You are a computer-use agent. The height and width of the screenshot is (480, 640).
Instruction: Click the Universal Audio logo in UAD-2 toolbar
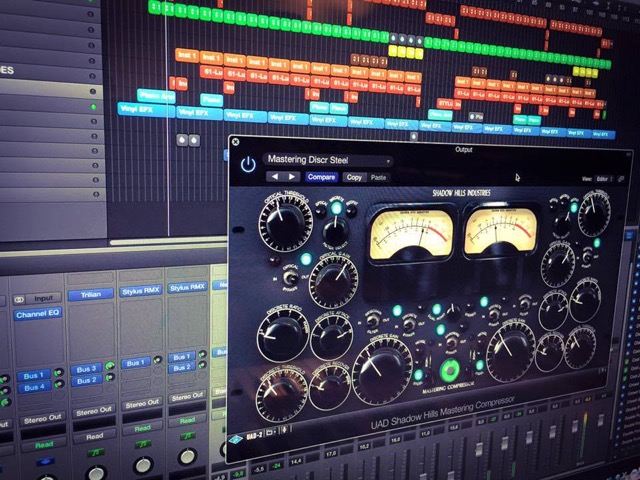[x=236, y=440]
